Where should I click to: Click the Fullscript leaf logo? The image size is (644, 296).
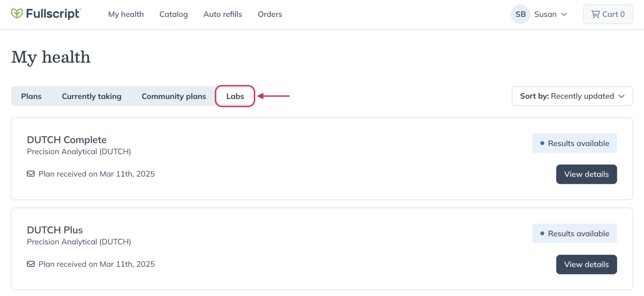(x=16, y=13)
